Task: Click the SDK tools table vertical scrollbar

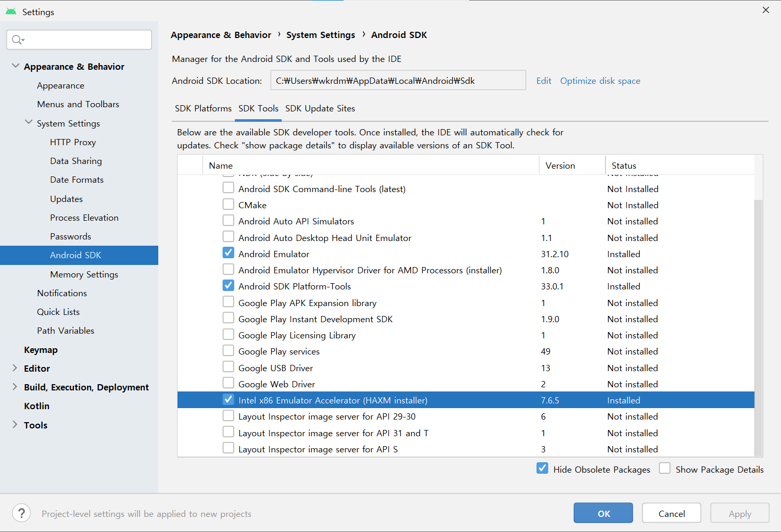Action: click(x=759, y=327)
